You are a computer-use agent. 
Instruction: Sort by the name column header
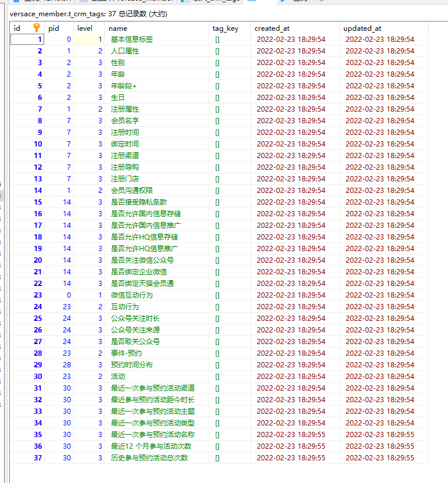(157, 28)
